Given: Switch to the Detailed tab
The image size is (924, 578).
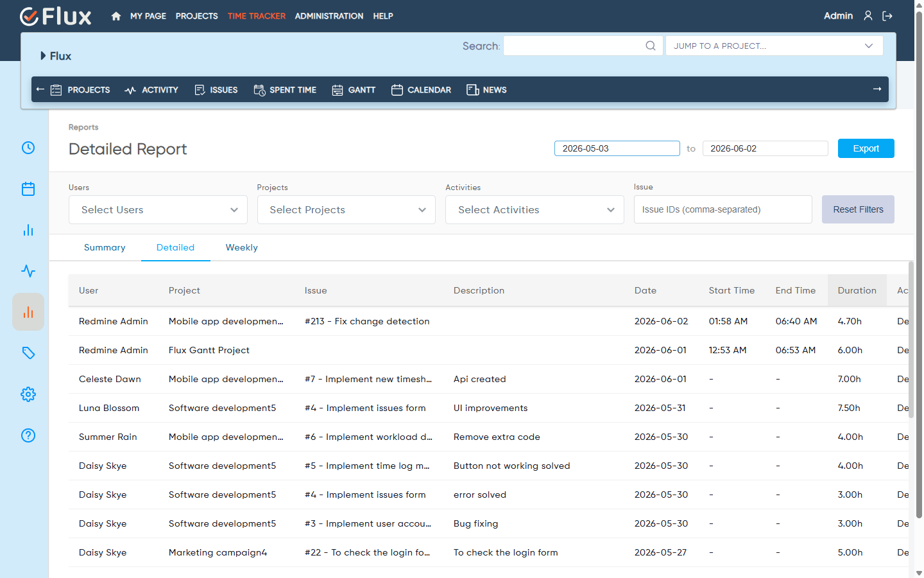Looking at the screenshot, I should click(x=176, y=247).
